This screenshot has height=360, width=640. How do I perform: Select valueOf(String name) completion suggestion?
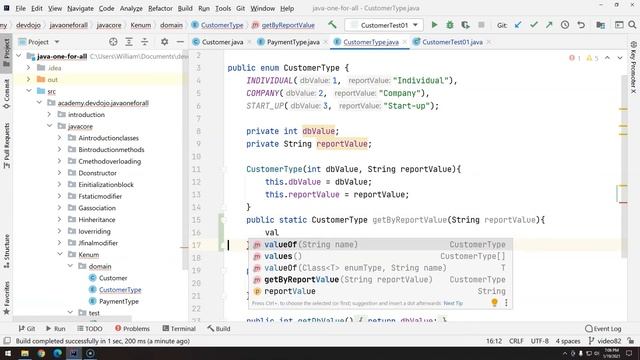[380, 244]
